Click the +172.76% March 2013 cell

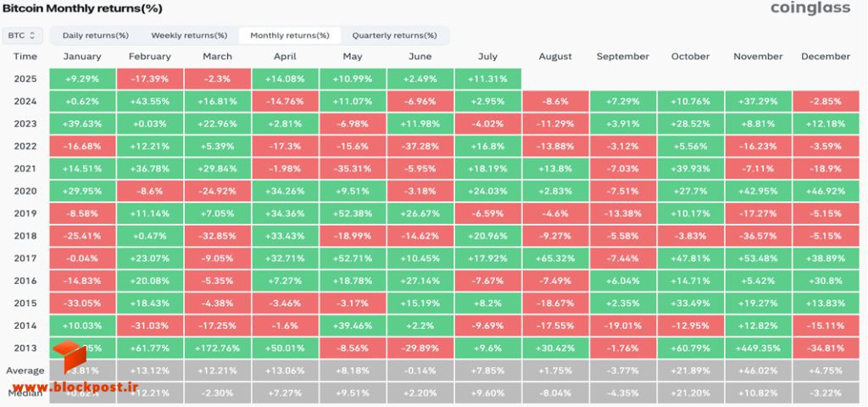click(218, 348)
